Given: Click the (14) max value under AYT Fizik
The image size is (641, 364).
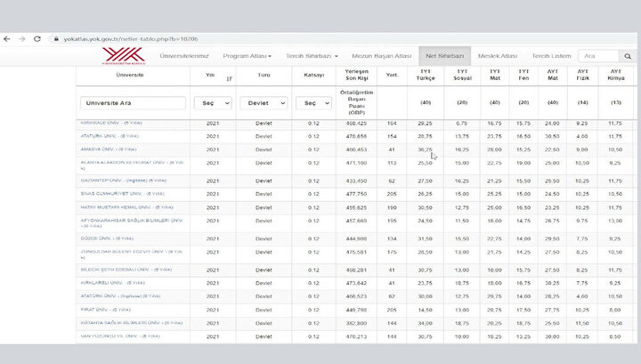Looking at the screenshot, I should click(582, 102).
